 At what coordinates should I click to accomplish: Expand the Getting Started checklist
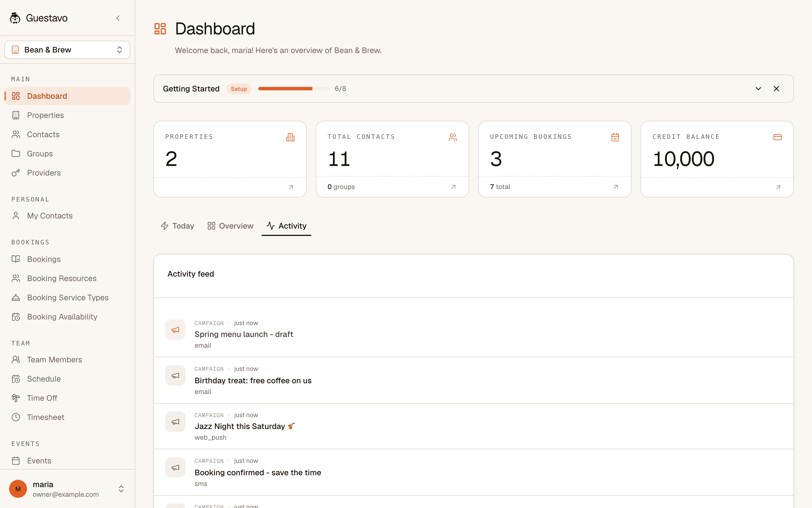point(758,89)
